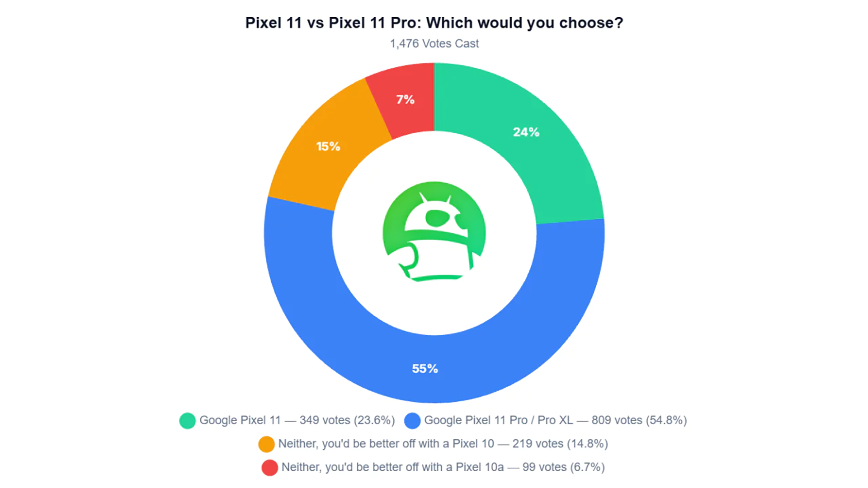
Task: Toggle the Pixel 10 legend entry text
Action: pyautogui.click(x=443, y=444)
